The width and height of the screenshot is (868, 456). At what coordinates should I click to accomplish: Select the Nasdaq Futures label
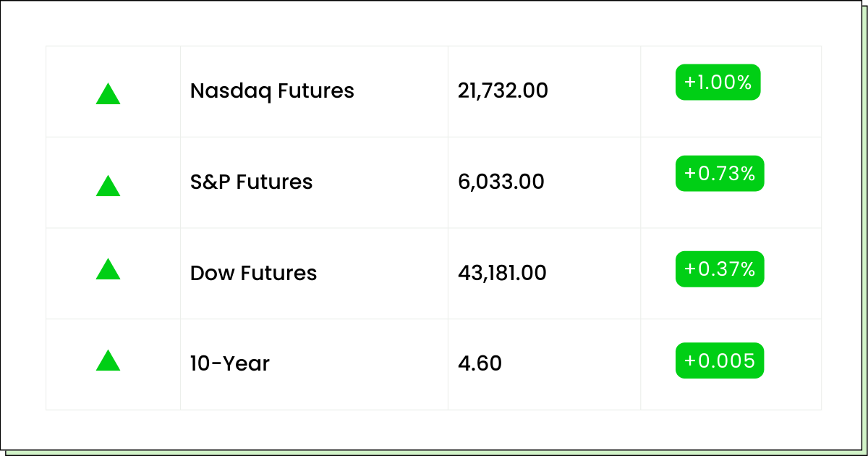(272, 91)
